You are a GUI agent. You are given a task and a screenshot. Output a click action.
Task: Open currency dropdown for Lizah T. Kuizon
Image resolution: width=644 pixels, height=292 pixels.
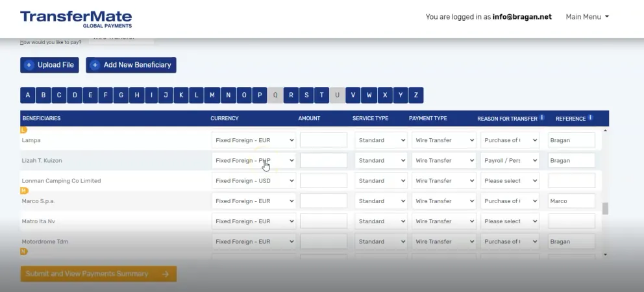254,160
